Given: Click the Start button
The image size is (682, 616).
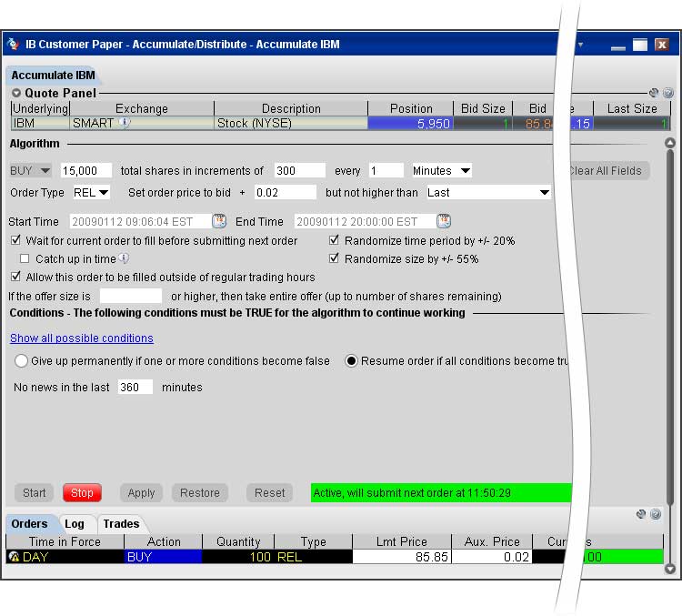Looking at the screenshot, I should (x=34, y=493).
